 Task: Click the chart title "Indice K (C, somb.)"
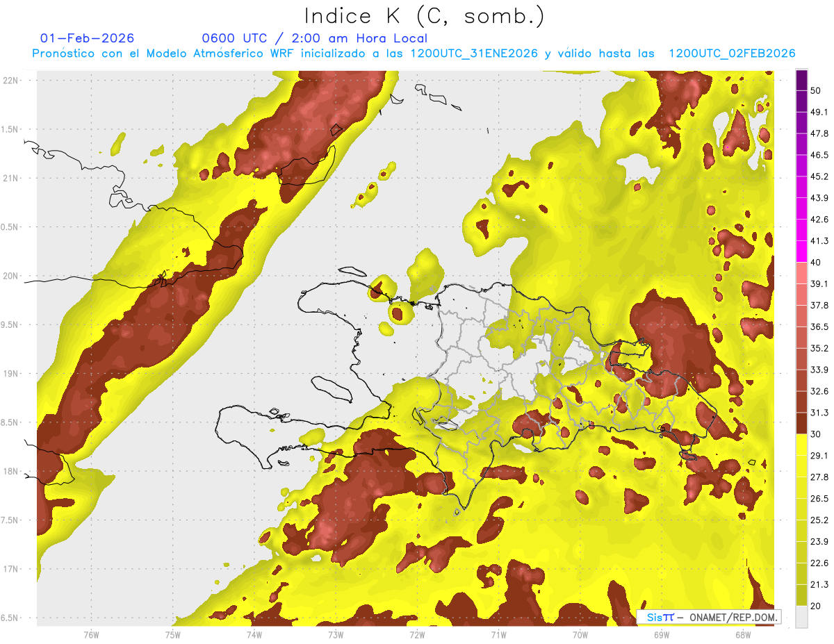[x=425, y=16]
